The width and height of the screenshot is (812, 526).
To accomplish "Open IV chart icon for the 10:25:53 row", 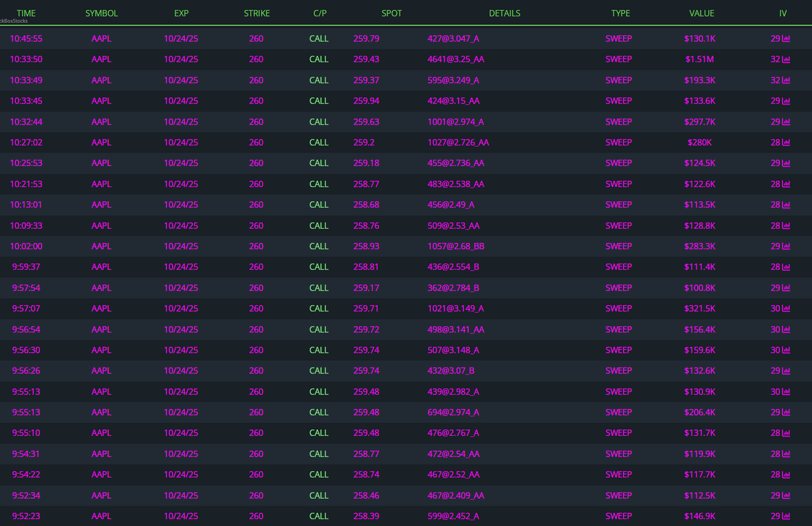I will (x=786, y=163).
